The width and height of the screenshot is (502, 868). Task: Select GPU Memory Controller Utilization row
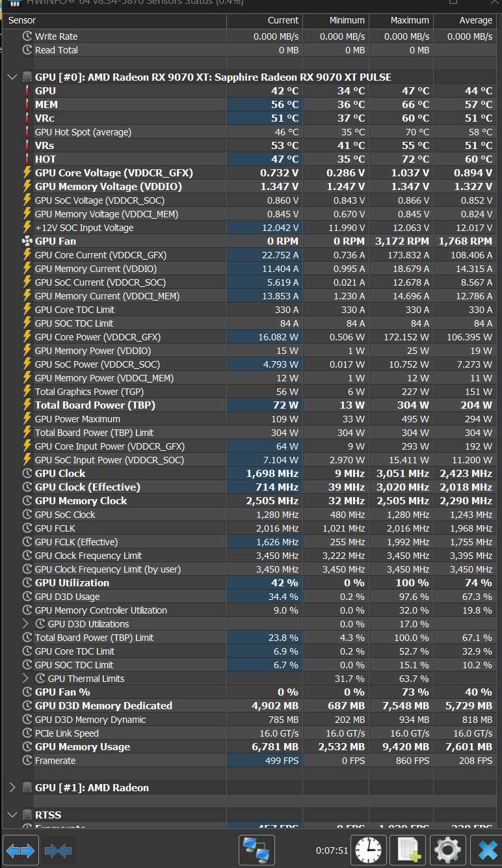tap(251, 610)
